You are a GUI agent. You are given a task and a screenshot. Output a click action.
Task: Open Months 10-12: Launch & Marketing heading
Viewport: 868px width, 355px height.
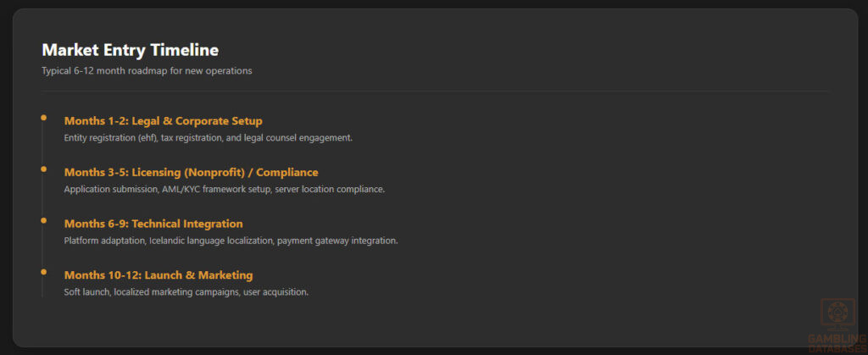tap(159, 275)
